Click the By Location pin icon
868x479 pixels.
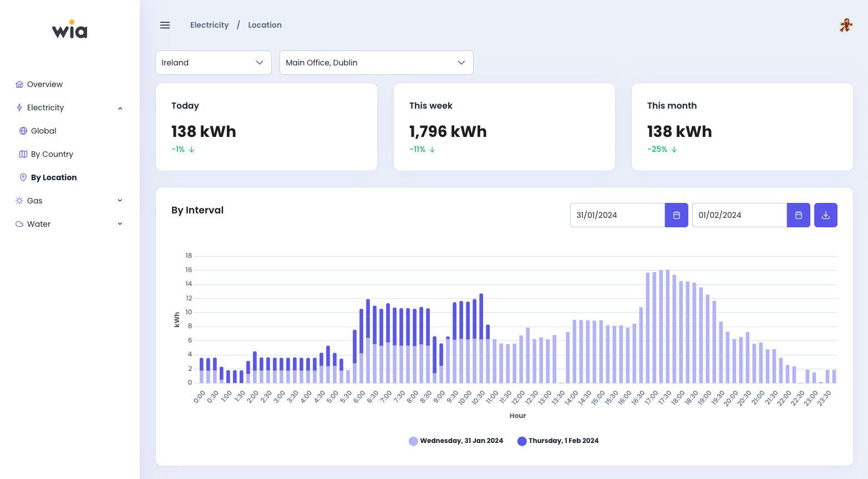(23, 177)
